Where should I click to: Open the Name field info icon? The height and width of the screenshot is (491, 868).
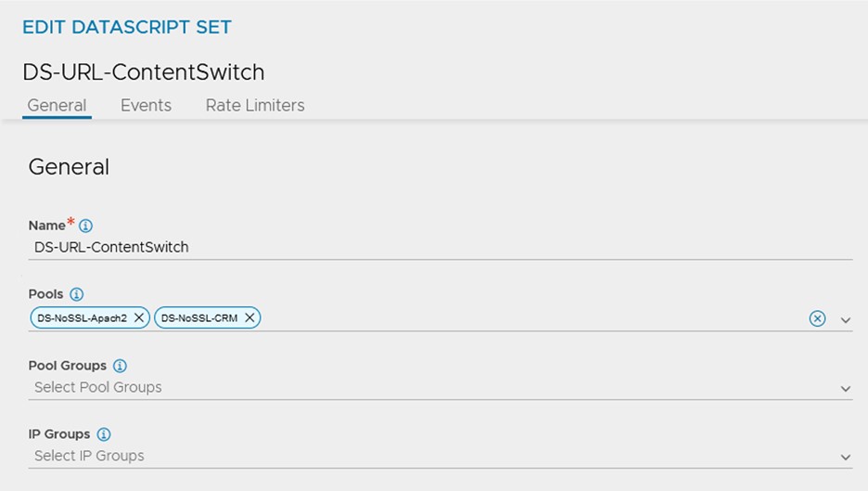86,226
